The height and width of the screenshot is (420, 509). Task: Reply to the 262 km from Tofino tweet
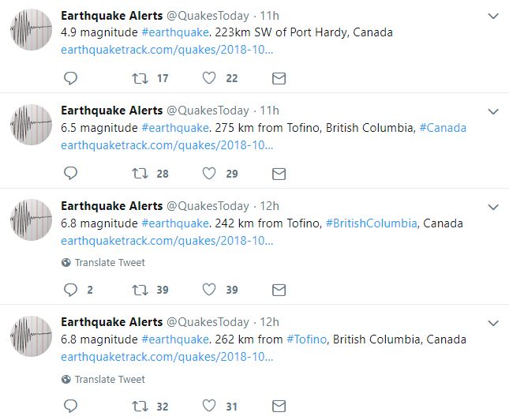(x=70, y=406)
